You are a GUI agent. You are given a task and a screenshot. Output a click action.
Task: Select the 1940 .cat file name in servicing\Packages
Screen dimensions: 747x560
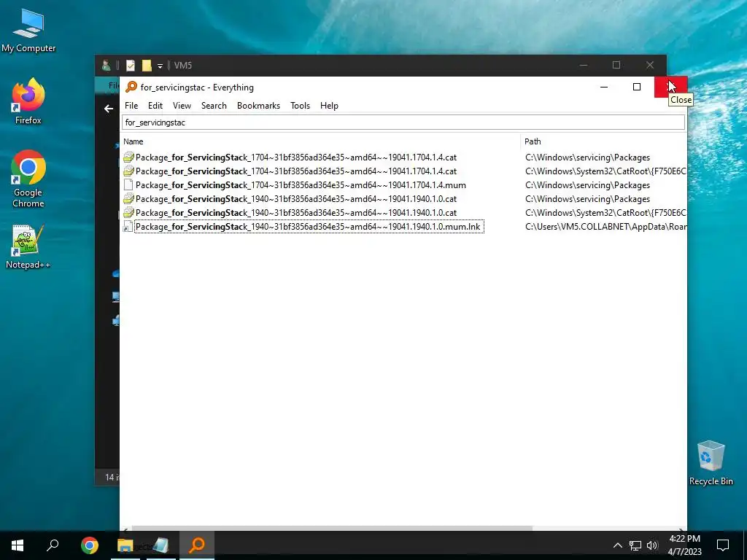point(296,198)
